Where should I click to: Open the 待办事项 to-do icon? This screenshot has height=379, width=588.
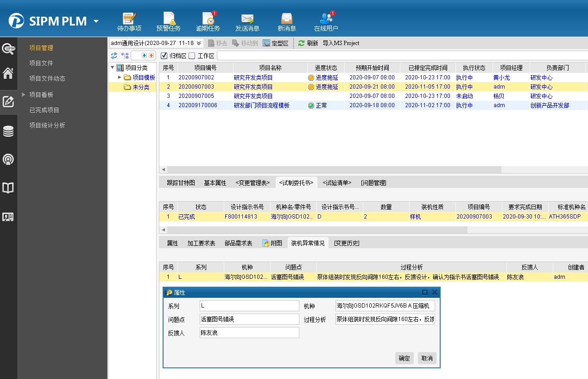click(x=129, y=19)
